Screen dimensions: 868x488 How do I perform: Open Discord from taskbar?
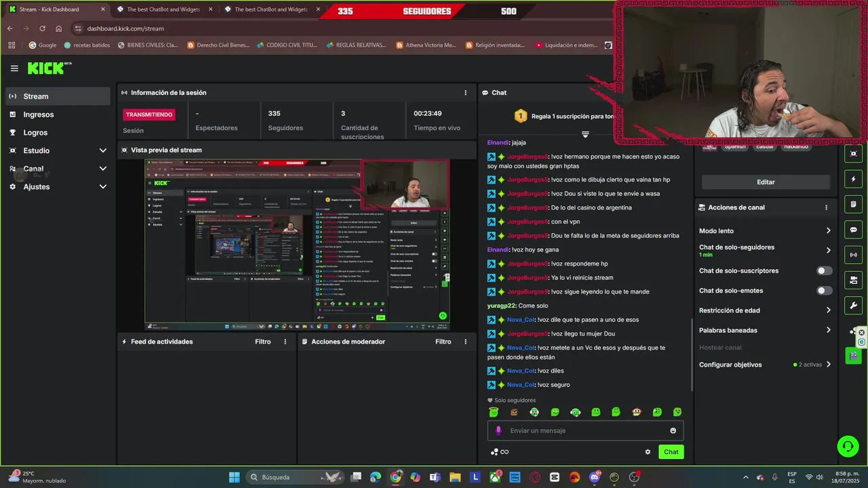tap(595, 477)
